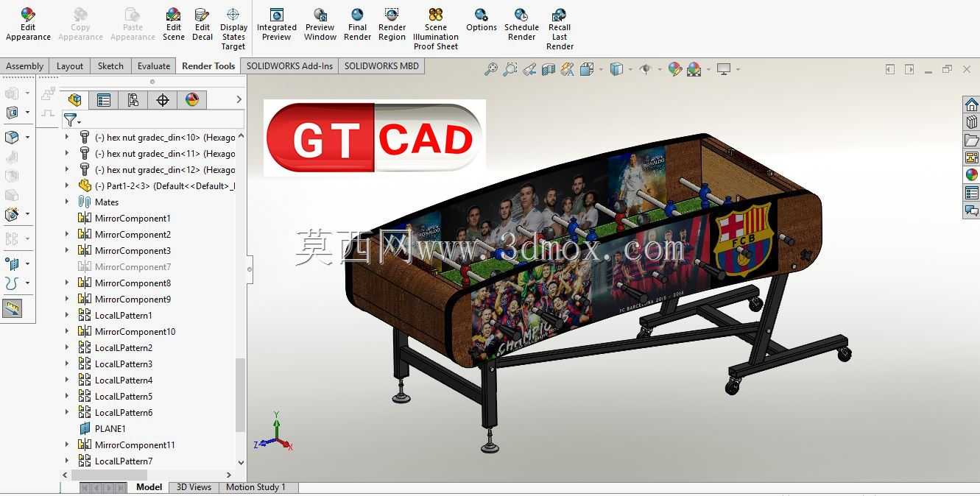The height and width of the screenshot is (496, 980).
Task: Open Display Style dropdown arrow
Action: [632, 70]
